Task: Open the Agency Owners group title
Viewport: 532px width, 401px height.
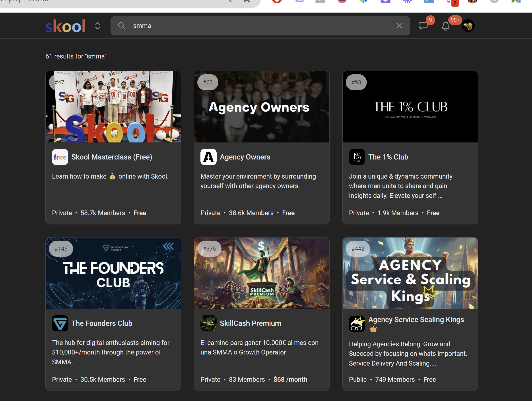Action: [x=245, y=157]
